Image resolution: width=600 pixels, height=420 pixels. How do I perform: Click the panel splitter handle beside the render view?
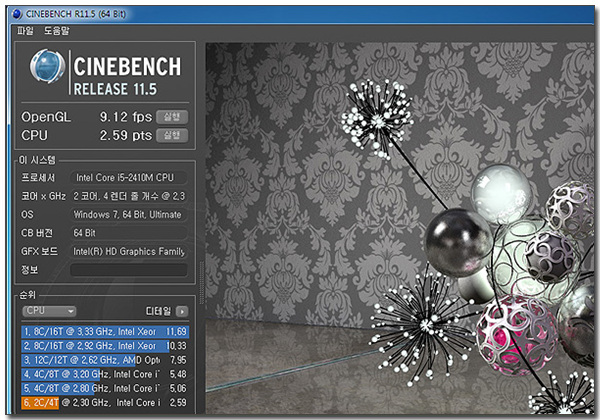pos(201,283)
